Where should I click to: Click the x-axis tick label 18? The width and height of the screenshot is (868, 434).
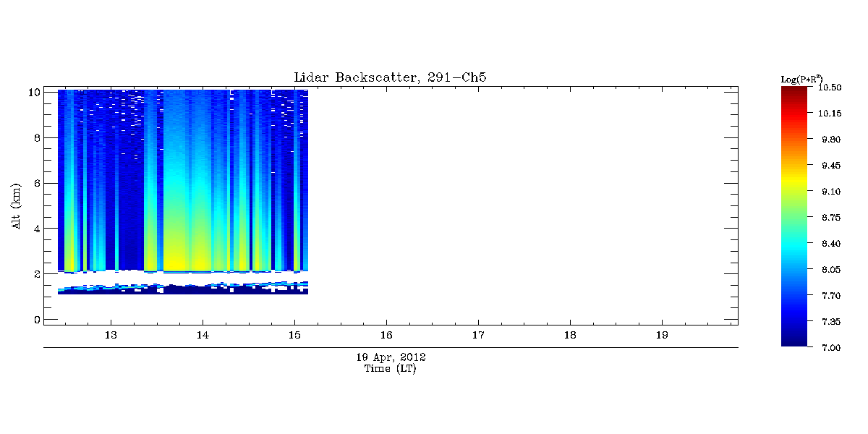point(570,335)
